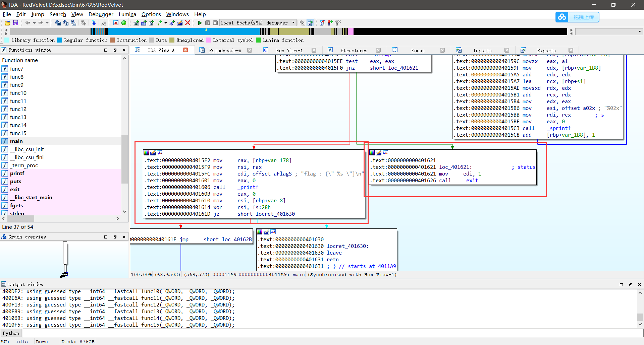Switch to the Hex View-1 tab
Screen dimensions: 644x345
pyautogui.click(x=289, y=50)
